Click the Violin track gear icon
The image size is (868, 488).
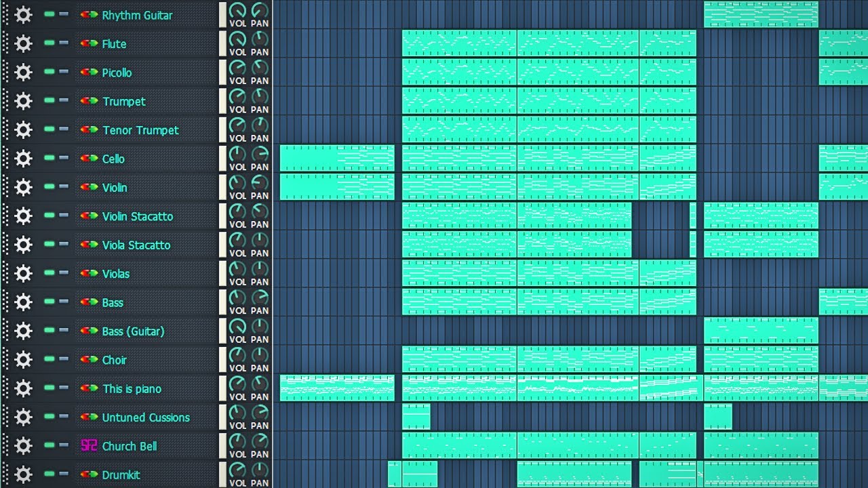[x=23, y=187]
